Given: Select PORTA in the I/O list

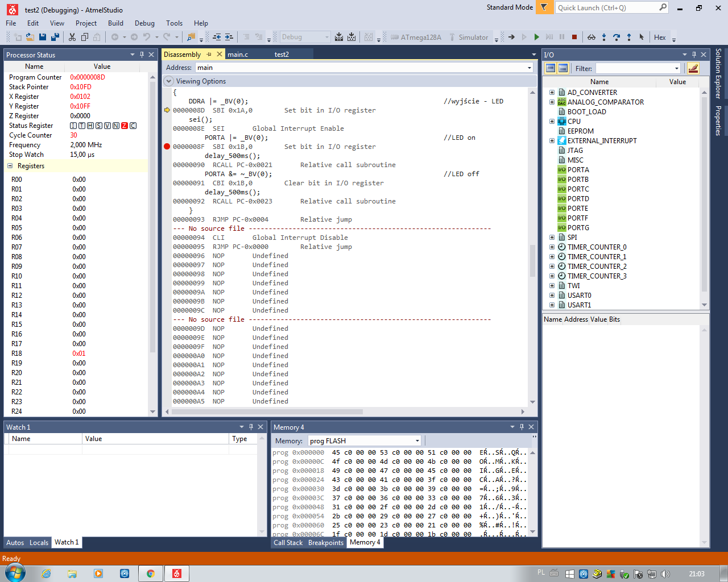Looking at the screenshot, I should pos(578,170).
